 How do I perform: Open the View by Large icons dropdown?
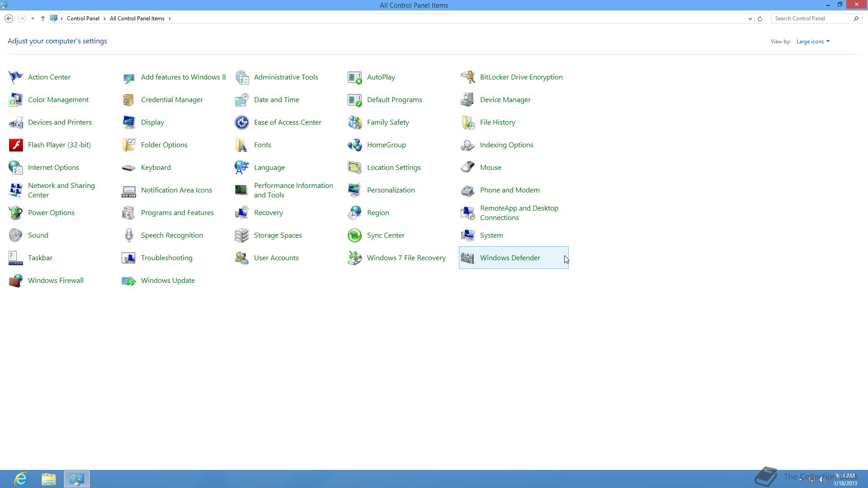[813, 42]
